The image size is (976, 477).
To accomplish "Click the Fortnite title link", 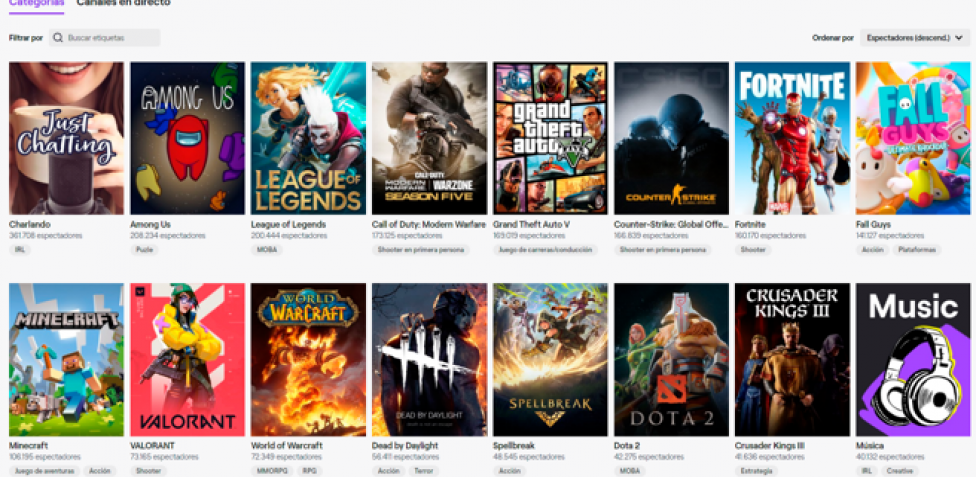I will (750, 224).
